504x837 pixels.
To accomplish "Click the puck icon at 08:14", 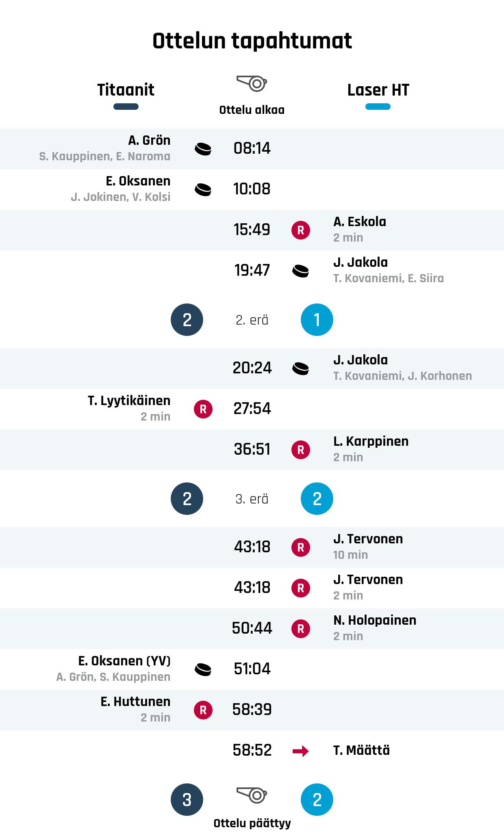I will point(203,149).
